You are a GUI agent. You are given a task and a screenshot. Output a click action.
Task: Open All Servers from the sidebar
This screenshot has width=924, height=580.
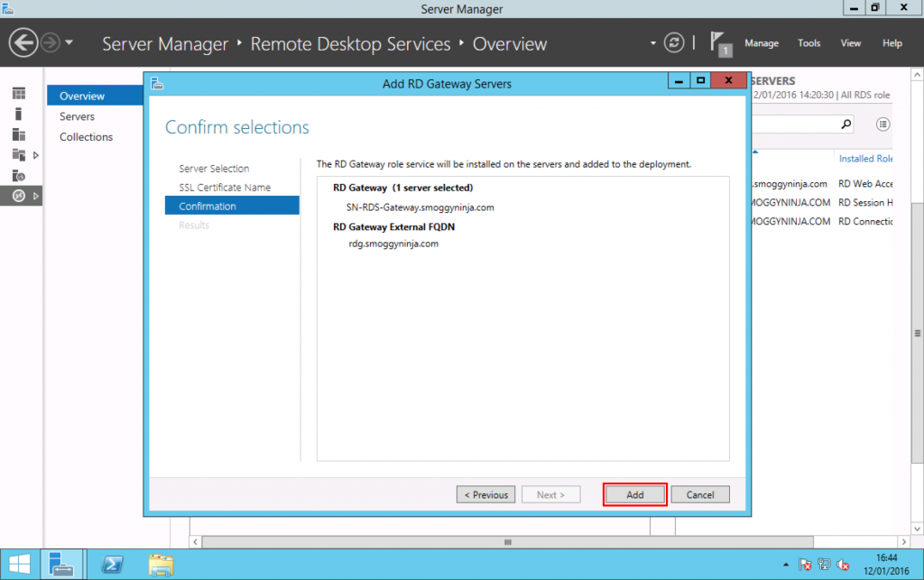20,134
